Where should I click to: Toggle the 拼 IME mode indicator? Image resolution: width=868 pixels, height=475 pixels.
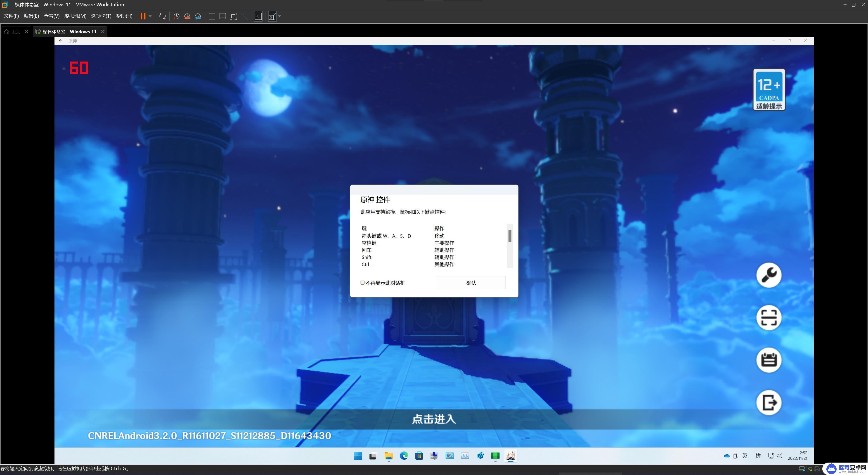(x=758, y=456)
